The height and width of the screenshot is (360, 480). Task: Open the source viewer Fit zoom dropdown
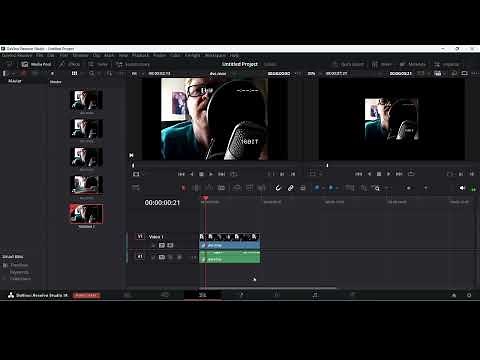(x=137, y=73)
